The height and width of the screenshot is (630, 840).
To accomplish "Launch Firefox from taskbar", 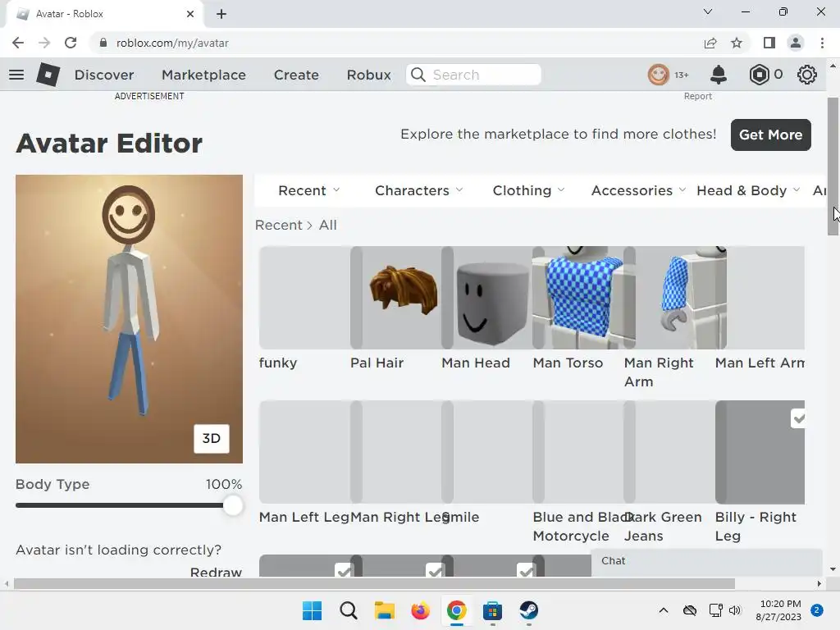I will 421,610.
